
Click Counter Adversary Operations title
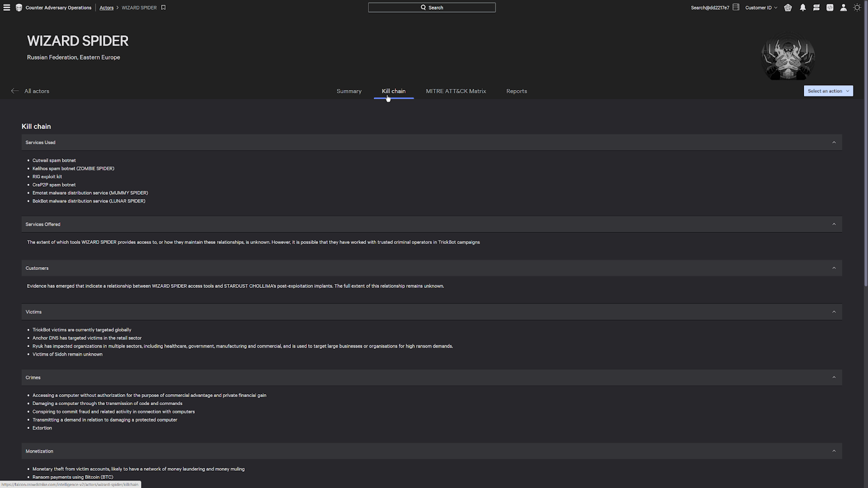[x=59, y=8]
